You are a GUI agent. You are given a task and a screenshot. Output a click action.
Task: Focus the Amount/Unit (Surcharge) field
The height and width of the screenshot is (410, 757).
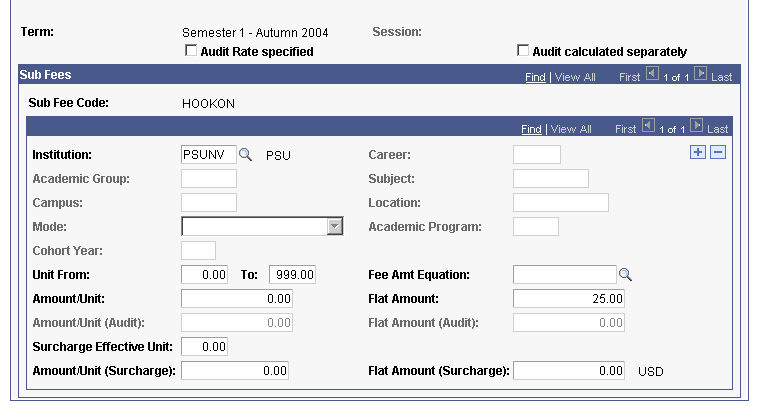tap(235, 370)
